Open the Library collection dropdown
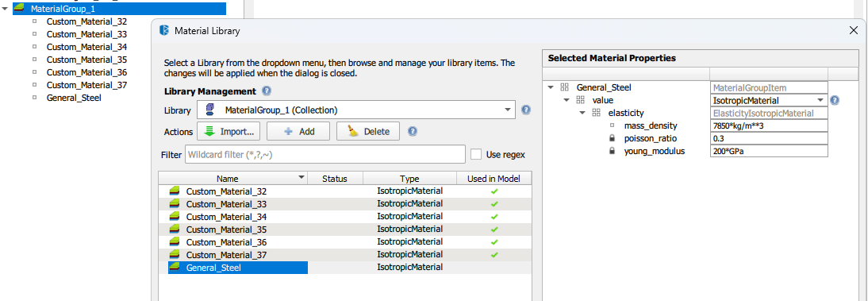This screenshot has height=301, width=868. (x=356, y=110)
